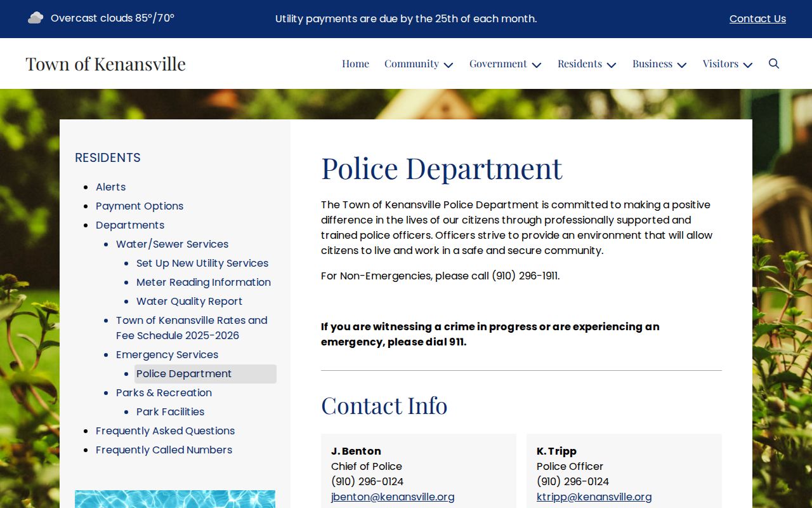Open Frequently Asked Questions link
The image size is (812, 508).
tap(165, 431)
